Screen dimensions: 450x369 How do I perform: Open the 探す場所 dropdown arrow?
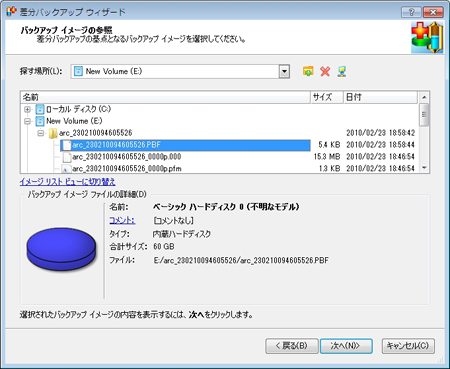pos(284,71)
